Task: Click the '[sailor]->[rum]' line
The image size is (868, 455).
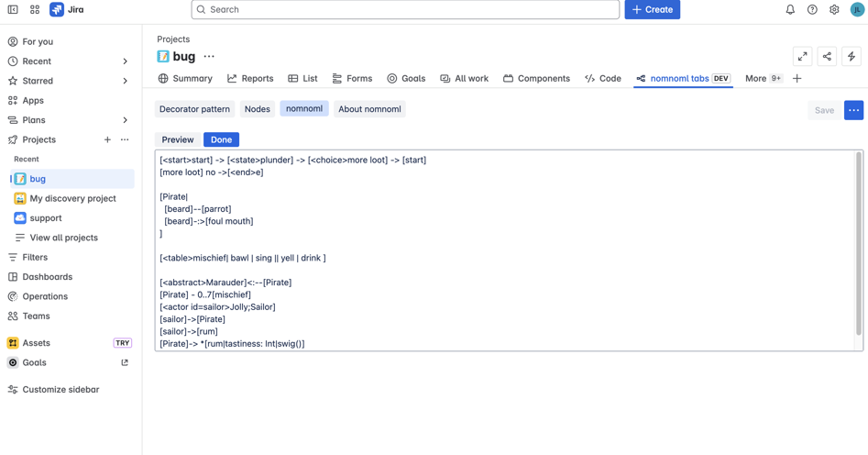Action: pos(189,331)
